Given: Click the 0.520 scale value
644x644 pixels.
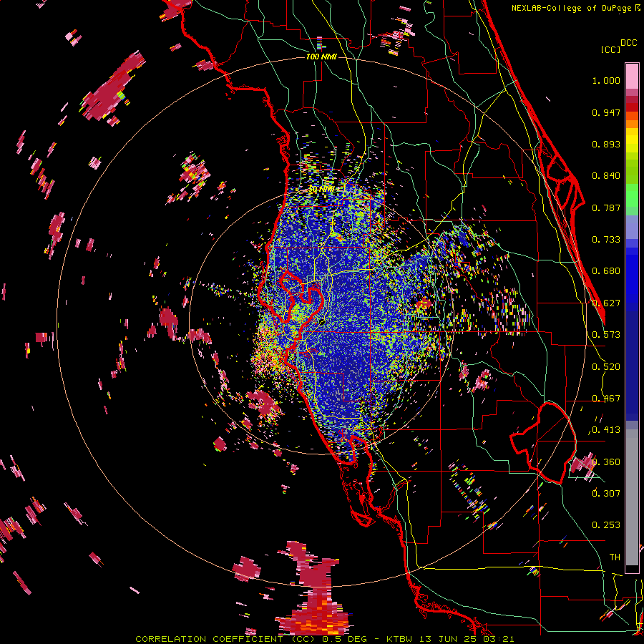Looking at the screenshot, I should coord(606,367).
